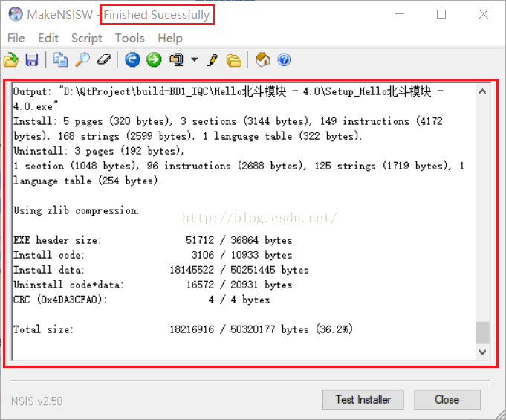Maximize the MakeNSISW window
The image size is (506, 420).
pos(441,14)
